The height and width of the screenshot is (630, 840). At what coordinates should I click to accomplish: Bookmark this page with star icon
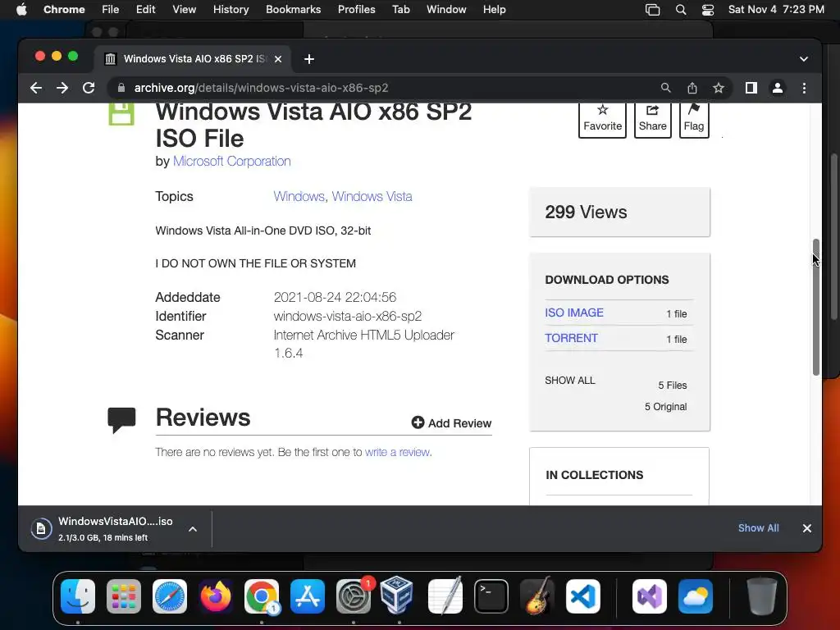tap(719, 88)
